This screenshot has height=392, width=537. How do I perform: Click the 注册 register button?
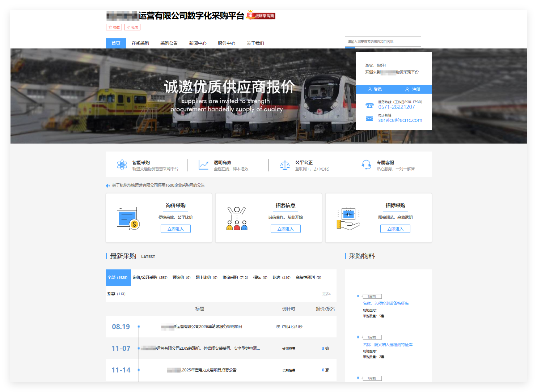click(x=413, y=89)
